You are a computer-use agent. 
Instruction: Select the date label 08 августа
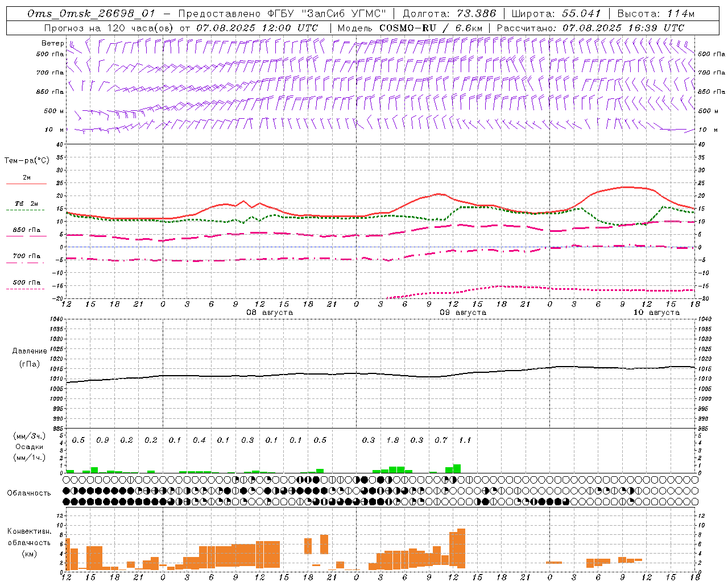coord(270,313)
